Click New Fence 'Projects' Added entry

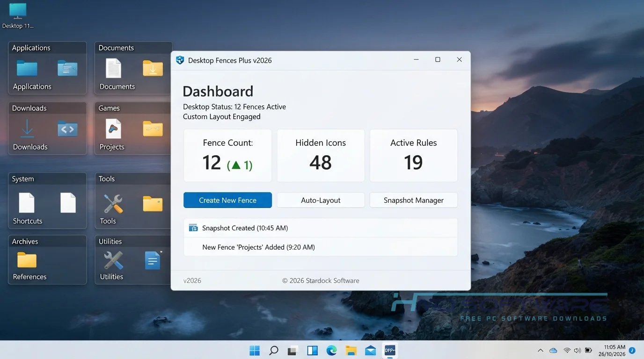321,247
